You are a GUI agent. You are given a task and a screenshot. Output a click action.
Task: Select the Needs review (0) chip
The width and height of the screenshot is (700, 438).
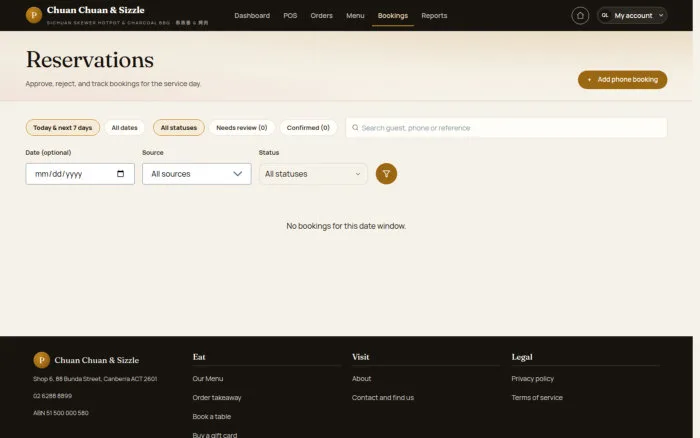coord(242,128)
